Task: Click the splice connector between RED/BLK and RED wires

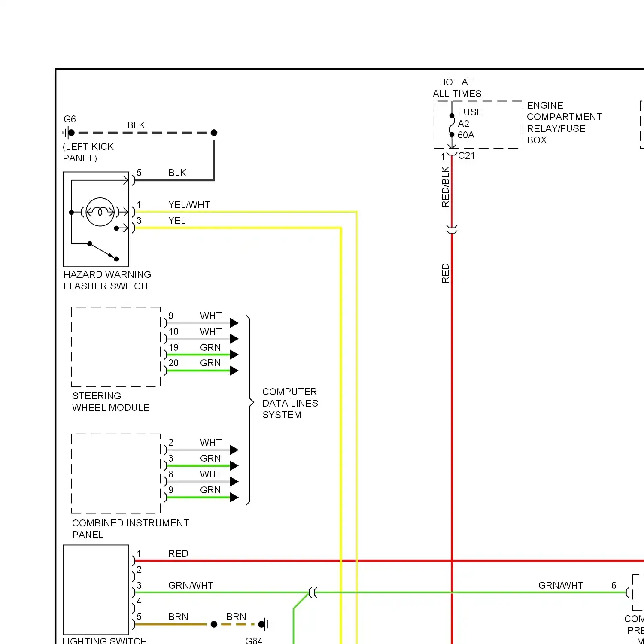Action: tap(452, 229)
